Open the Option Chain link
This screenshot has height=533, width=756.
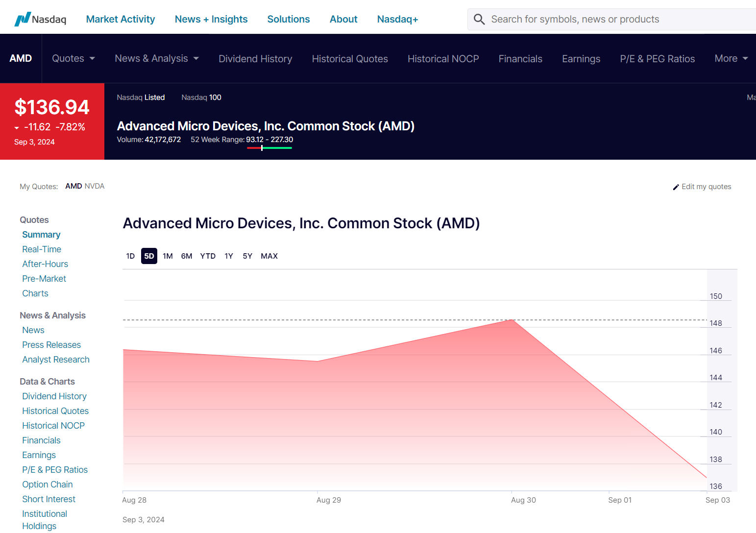[48, 485]
